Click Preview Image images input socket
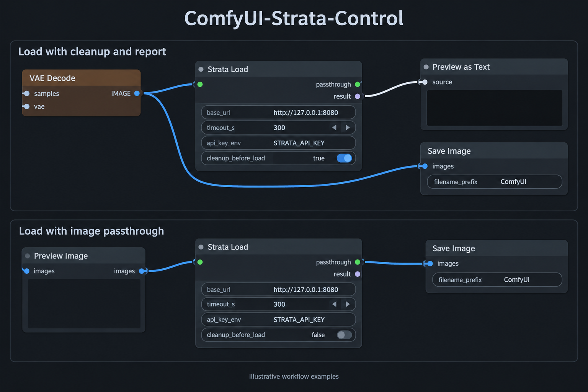Image resolution: width=588 pixels, height=392 pixels. (26, 271)
